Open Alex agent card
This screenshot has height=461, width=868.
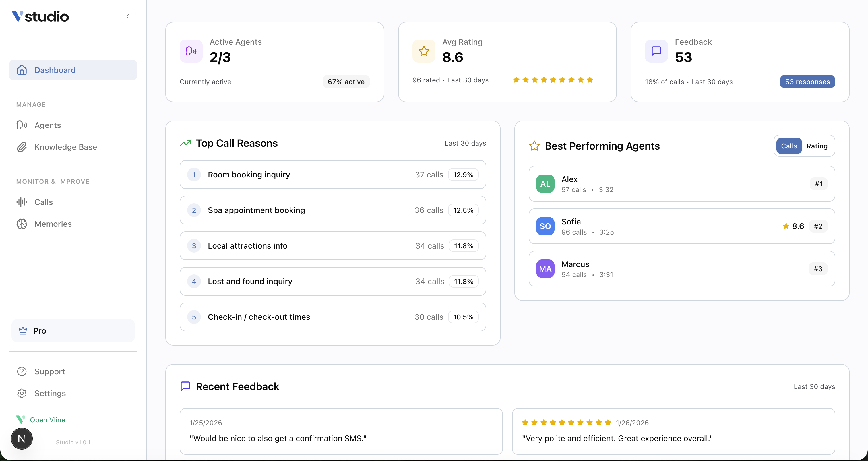tap(681, 184)
